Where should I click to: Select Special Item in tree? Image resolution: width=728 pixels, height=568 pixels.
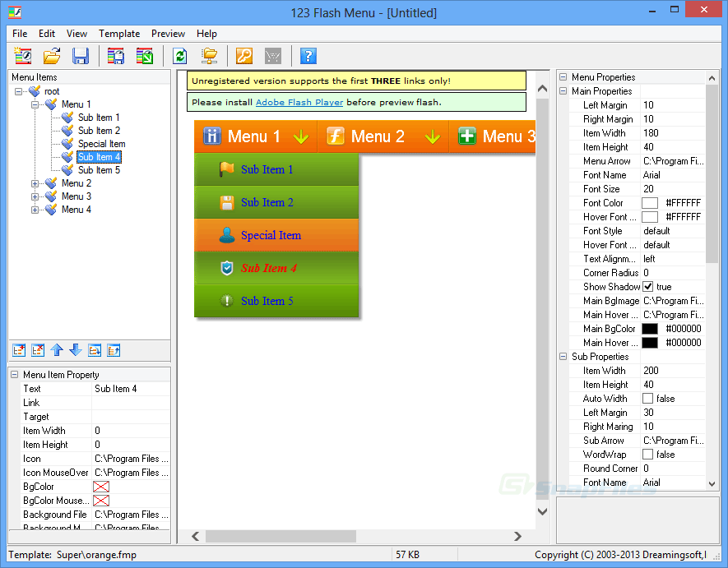pyautogui.click(x=102, y=144)
